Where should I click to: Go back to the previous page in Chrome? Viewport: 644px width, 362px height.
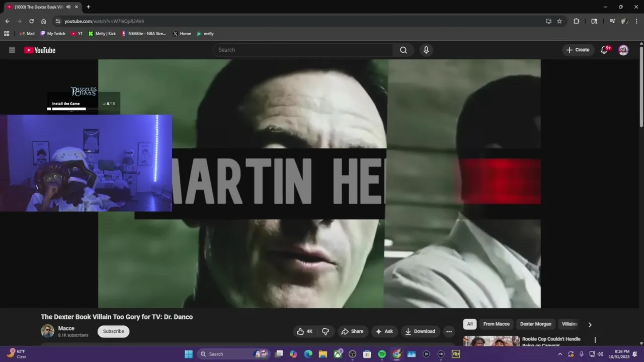coord(7,21)
